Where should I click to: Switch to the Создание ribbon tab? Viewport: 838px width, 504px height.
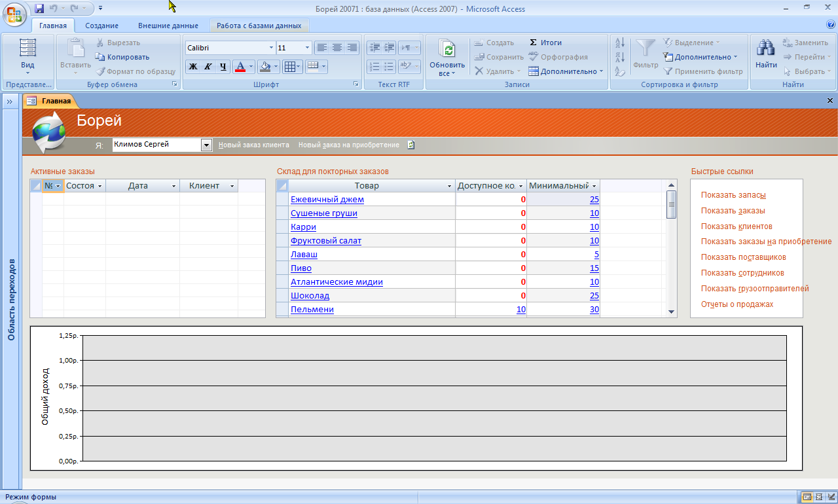tap(101, 26)
